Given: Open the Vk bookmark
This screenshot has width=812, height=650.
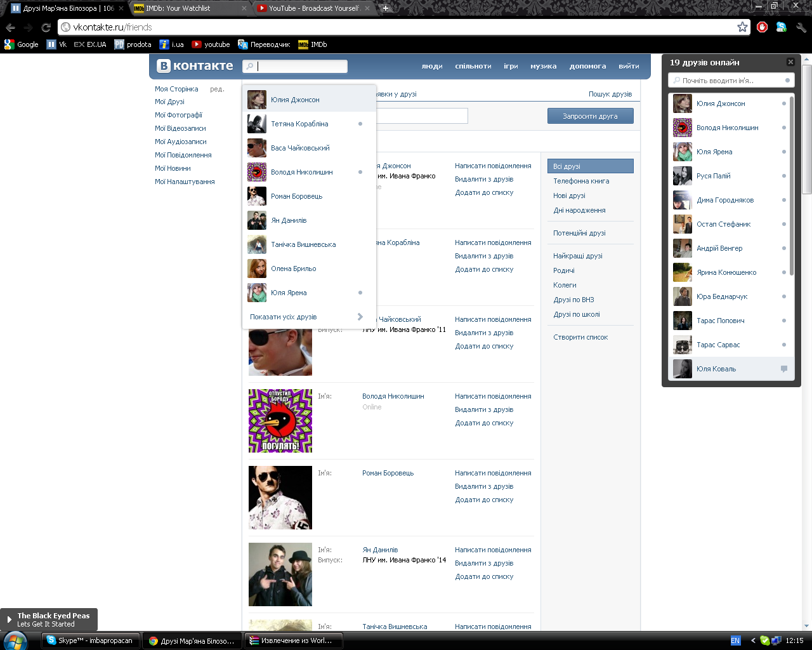Looking at the screenshot, I should click(x=56, y=44).
